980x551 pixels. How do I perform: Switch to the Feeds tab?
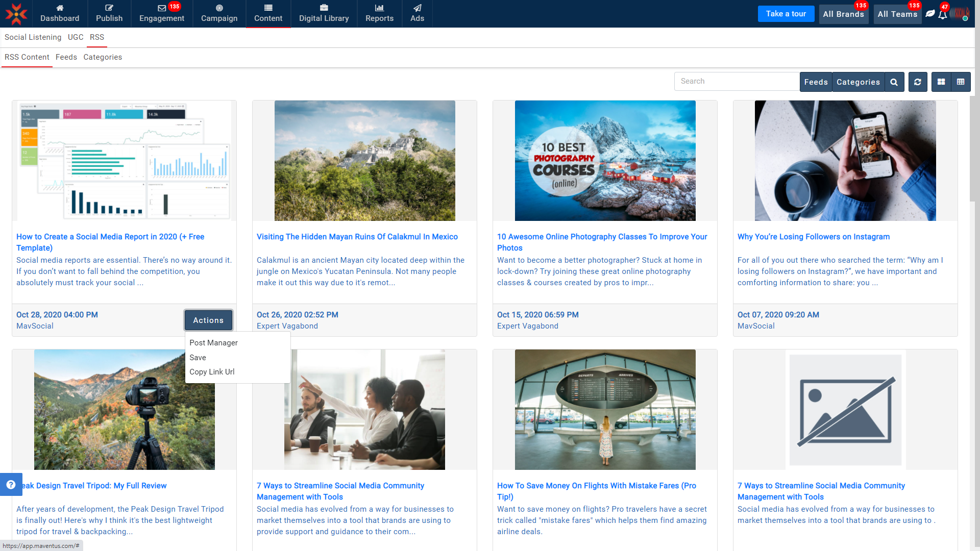(66, 57)
